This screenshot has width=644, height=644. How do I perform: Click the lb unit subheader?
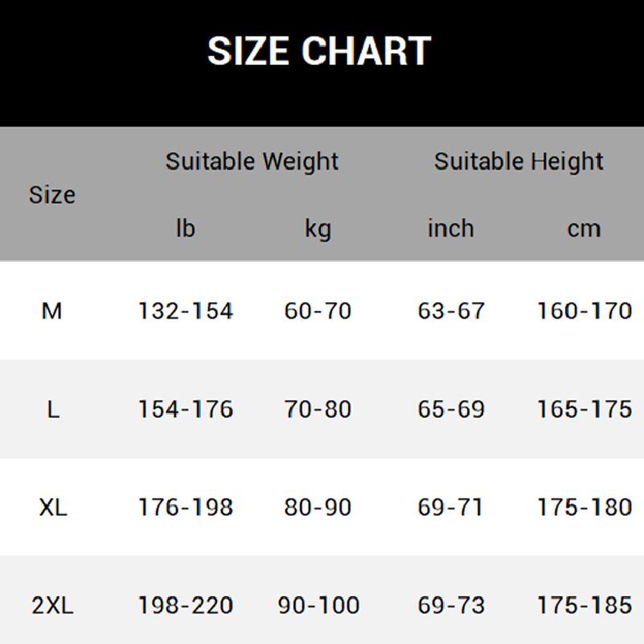coord(185,229)
